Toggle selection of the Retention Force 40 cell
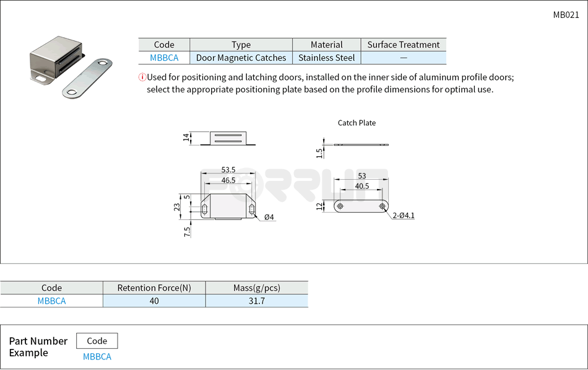The width and height of the screenshot is (588, 370). [x=154, y=301]
